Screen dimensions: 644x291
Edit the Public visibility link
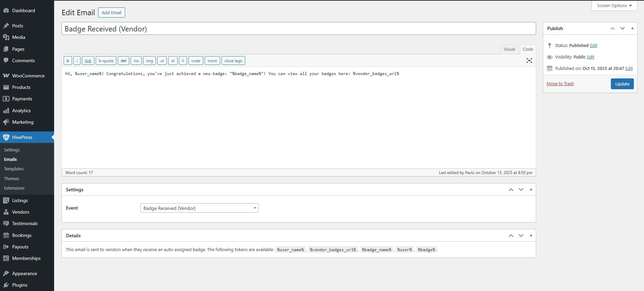point(591,57)
